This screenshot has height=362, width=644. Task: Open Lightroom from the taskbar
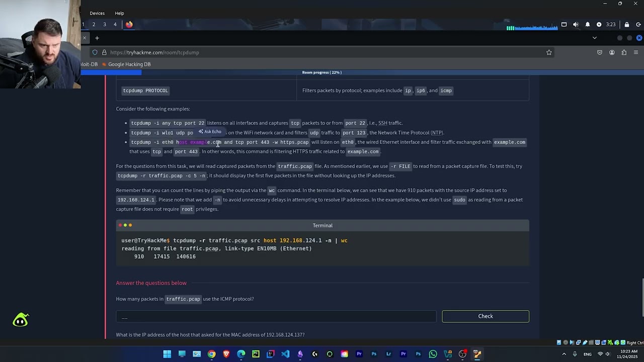coord(388,354)
